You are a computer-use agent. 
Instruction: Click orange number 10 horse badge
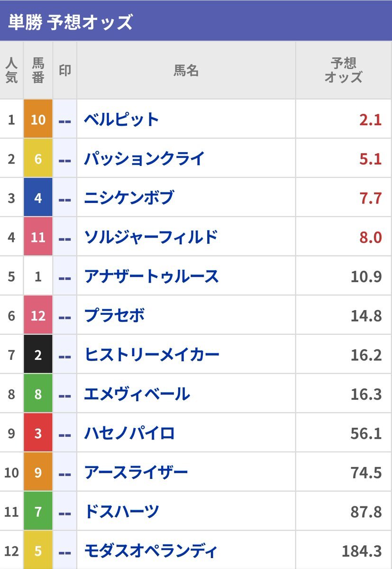pos(38,119)
